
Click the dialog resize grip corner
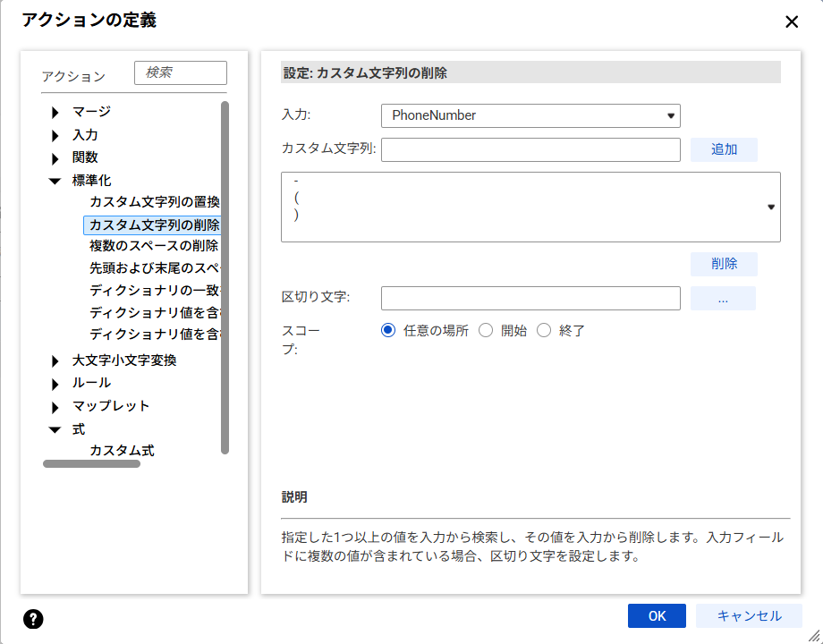(814, 635)
